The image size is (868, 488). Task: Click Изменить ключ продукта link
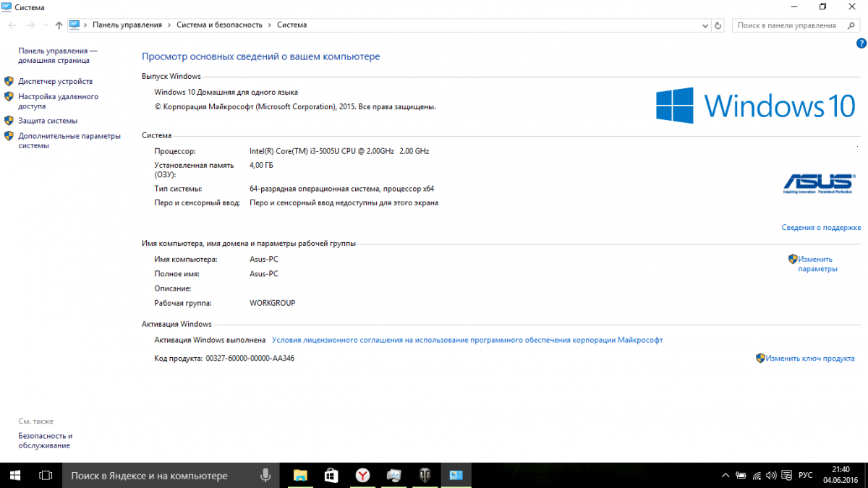pyautogui.click(x=810, y=358)
